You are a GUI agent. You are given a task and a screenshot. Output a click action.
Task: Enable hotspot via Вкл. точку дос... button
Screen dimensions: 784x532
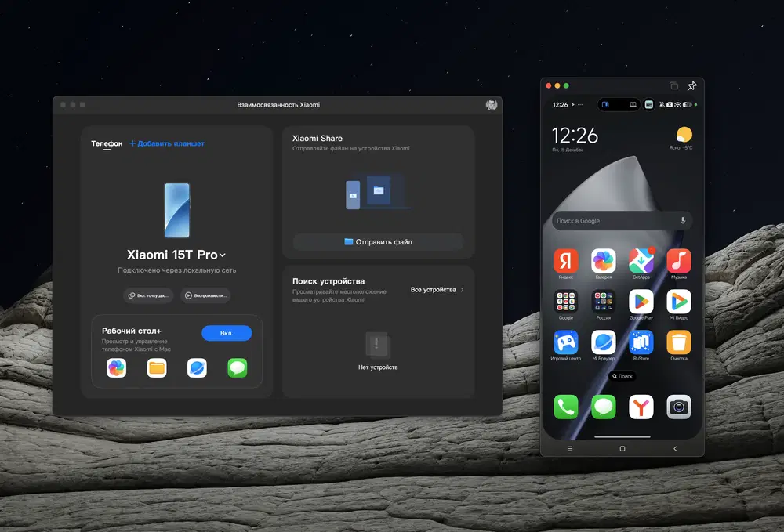click(x=148, y=295)
